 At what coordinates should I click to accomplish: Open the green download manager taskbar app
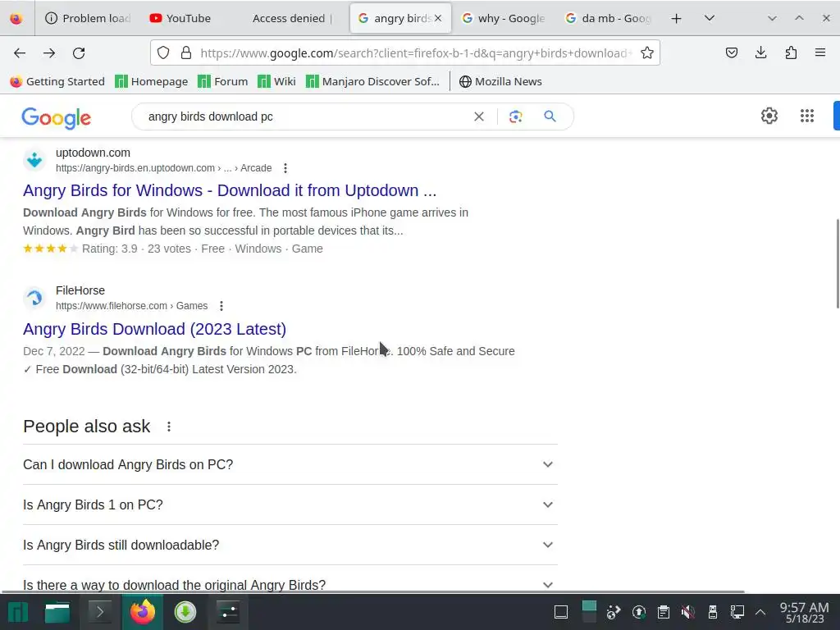pyautogui.click(x=185, y=612)
